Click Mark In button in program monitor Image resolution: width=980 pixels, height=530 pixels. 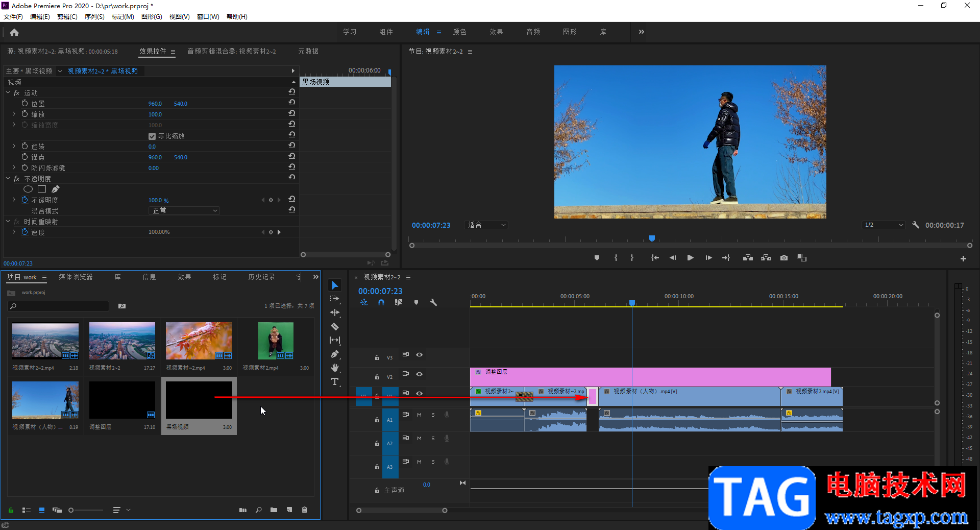click(616, 258)
